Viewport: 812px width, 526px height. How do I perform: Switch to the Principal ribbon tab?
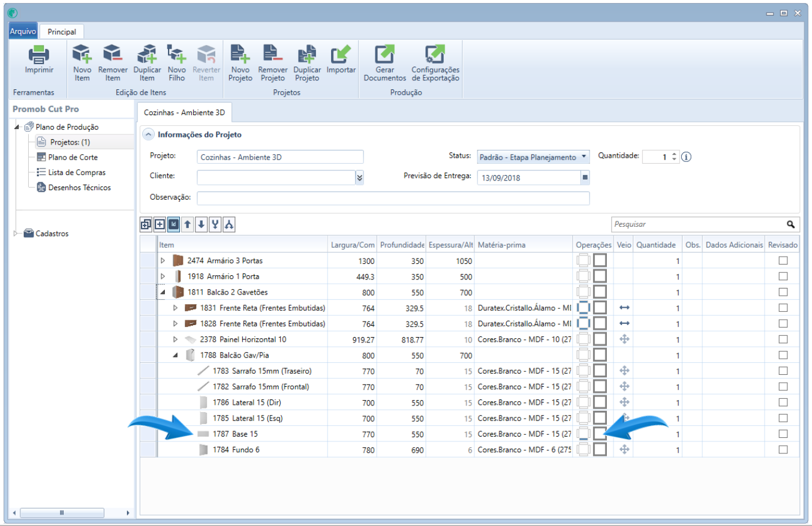[62, 32]
